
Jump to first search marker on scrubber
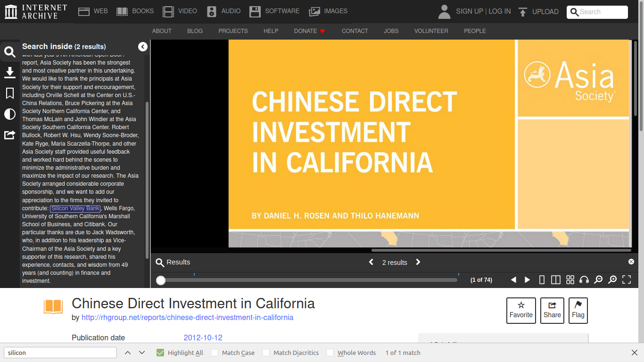[x=194, y=274]
